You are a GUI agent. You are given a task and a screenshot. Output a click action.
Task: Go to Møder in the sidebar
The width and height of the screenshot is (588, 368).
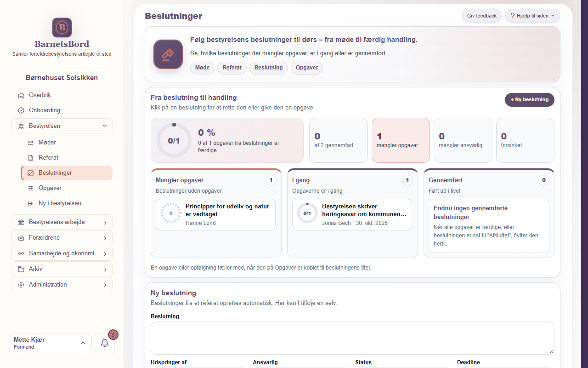pos(67,143)
